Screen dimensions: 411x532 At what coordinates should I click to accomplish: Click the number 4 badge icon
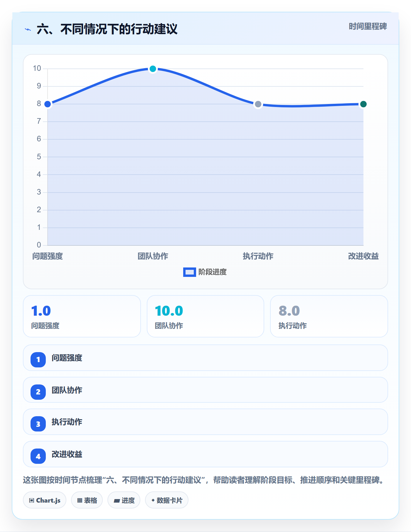pyautogui.click(x=38, y=456)
